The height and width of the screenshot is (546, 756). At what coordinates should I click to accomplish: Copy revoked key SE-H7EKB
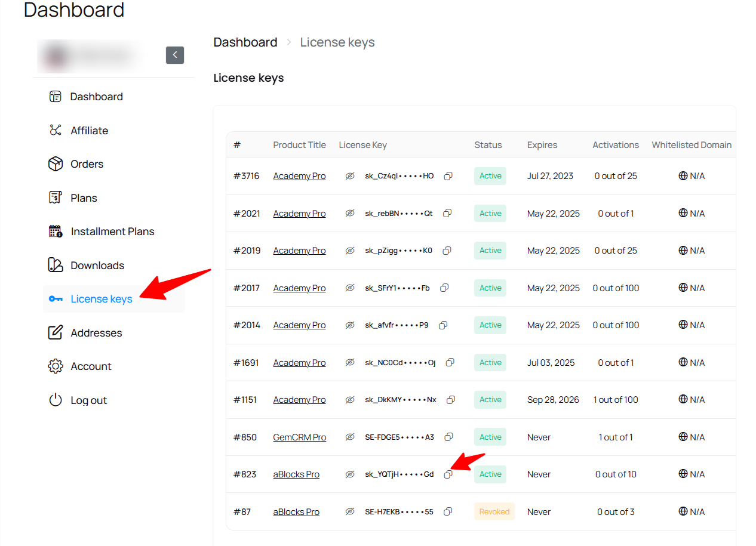point(448,512)
